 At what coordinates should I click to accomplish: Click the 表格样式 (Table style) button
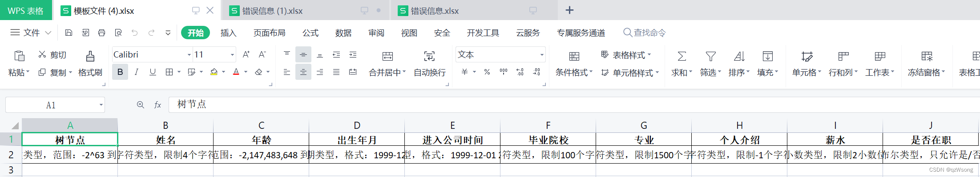click(x=626, y=55)
